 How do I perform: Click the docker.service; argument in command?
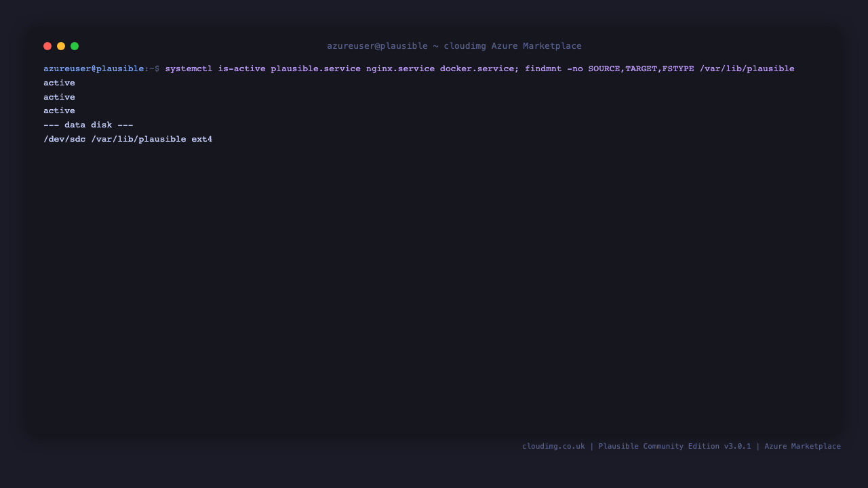tap(479, 68)
